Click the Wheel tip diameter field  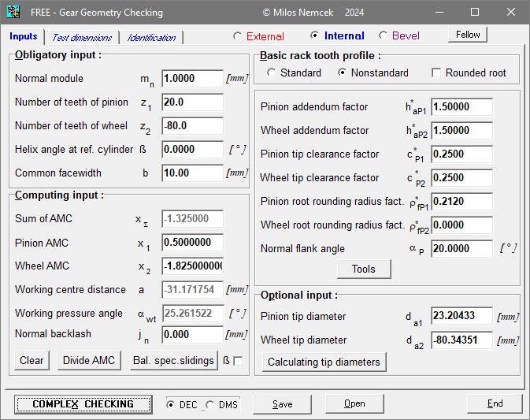[461, 340]
